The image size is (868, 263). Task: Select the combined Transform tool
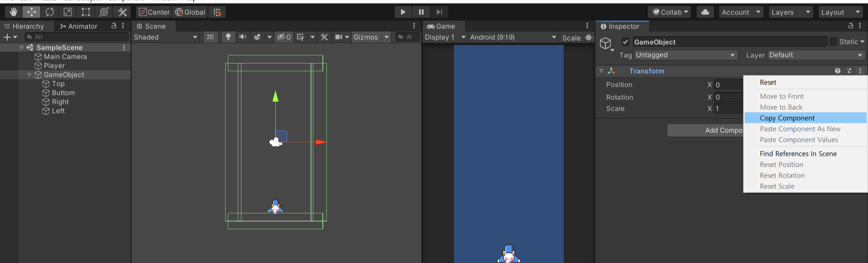pyautogui.click(x=104, y=12)
